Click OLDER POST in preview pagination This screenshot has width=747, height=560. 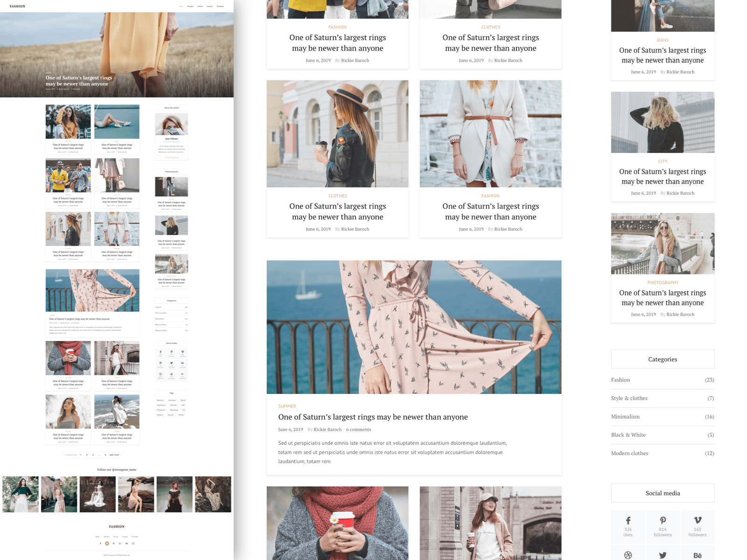point(71,455)
